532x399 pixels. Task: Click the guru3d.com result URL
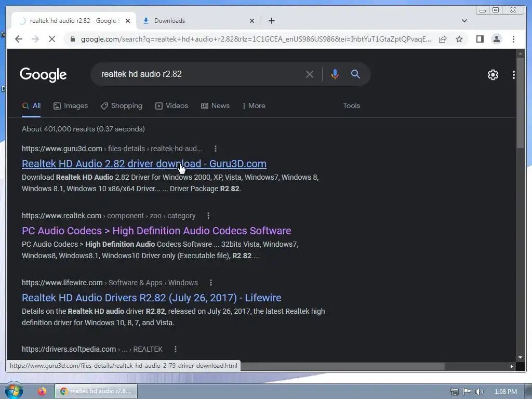[112, 149]
